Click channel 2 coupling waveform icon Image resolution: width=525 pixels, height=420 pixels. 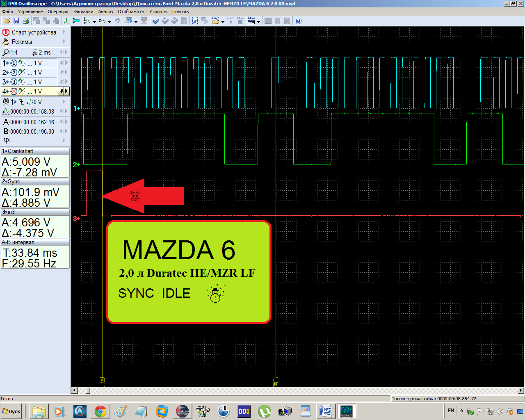(x=21, y=73)
